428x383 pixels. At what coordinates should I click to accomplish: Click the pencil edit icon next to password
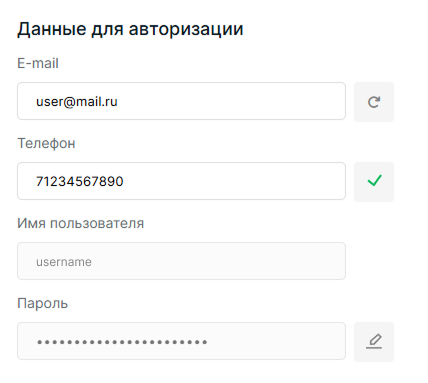(x=374, y=342)
